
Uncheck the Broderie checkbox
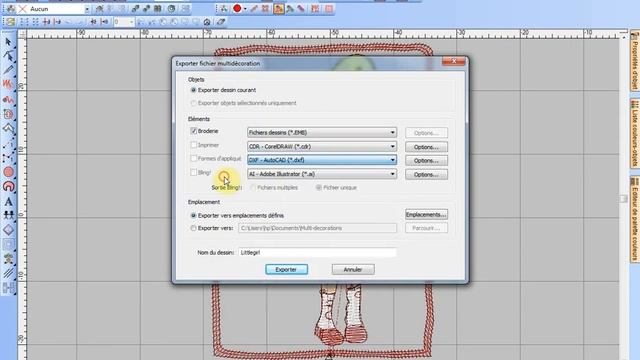[193, 131]
